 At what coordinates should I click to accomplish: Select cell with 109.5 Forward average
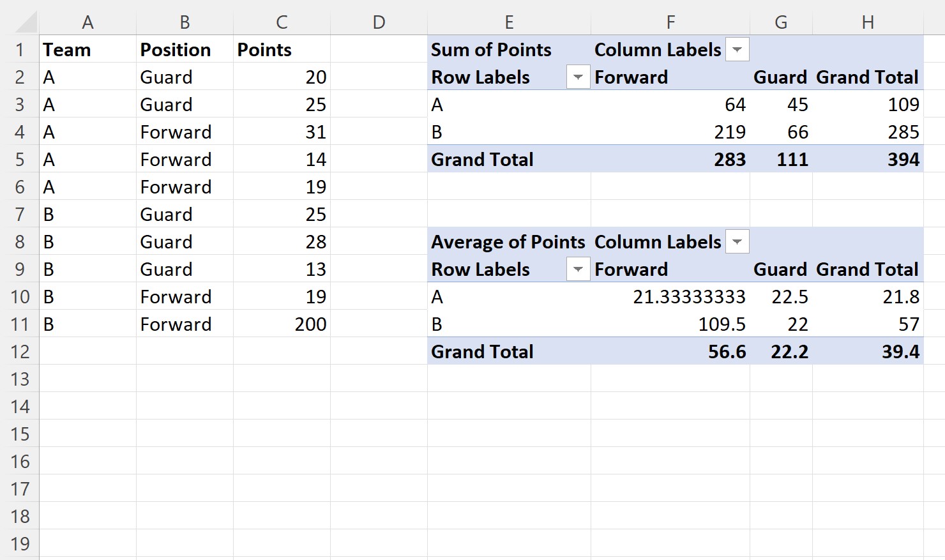(670, 324)
